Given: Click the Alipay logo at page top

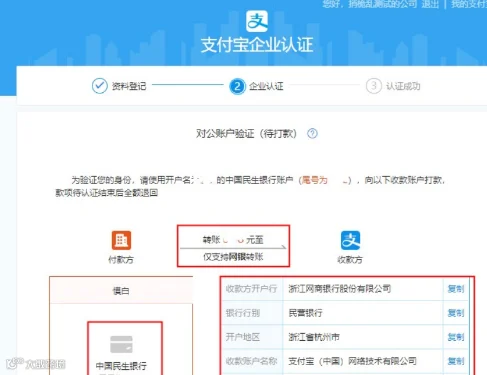Looking at the screenshot, I should tap(257, 21).
